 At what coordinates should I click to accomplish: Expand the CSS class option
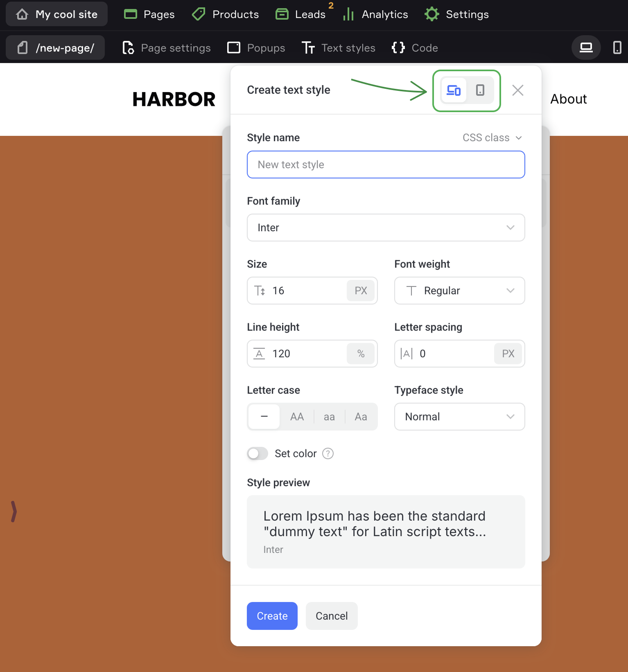point(492,138)
